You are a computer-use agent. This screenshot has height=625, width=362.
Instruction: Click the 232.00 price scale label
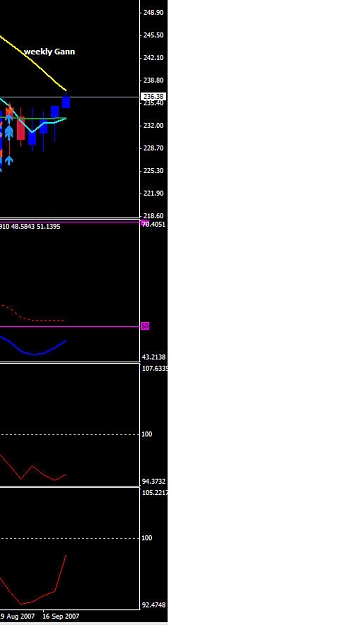click(153, 126)
